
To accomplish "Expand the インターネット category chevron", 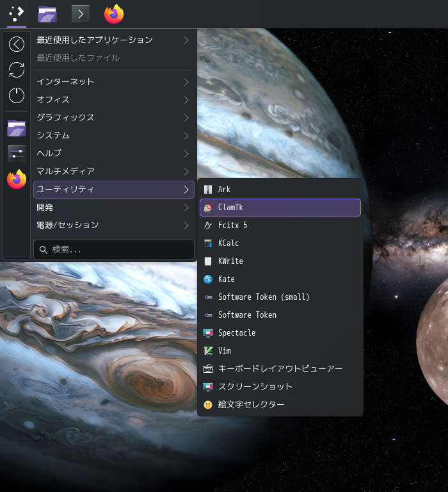I will click(186, 82).
